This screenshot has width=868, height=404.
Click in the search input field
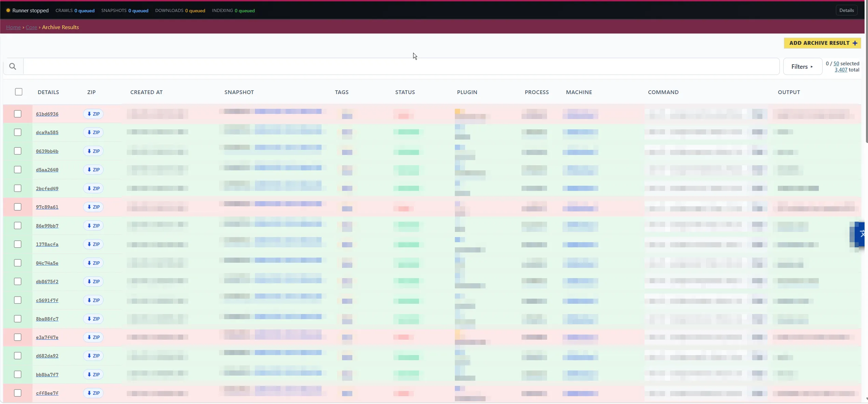(401, 66)
